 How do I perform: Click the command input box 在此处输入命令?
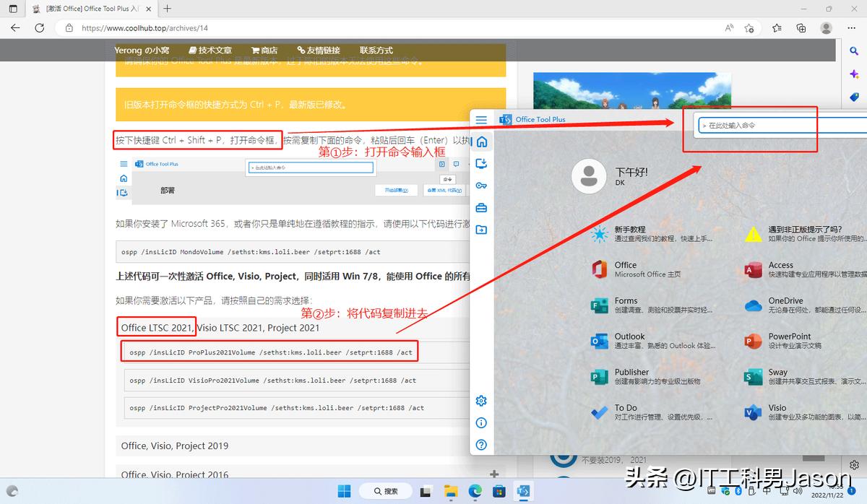[x=782, y=125]
